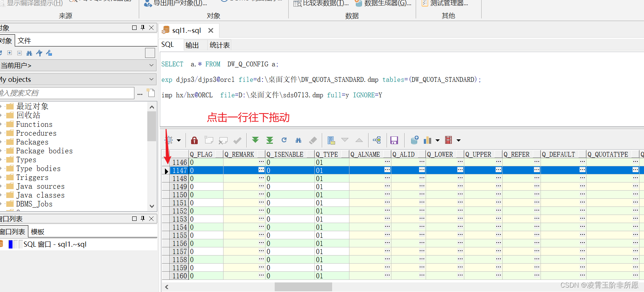Click 测试管理器... ribbon button
Image resolution: width=644 pixels, height=292 pixels.
[445, 3]
